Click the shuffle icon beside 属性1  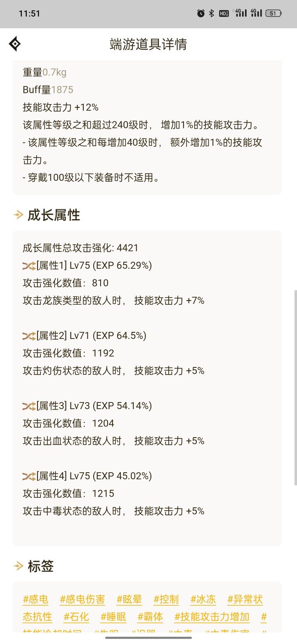[28, 265]
